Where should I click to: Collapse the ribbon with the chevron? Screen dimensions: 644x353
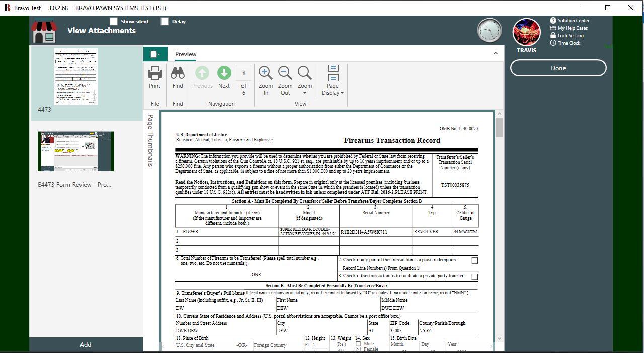coord(495,53)
